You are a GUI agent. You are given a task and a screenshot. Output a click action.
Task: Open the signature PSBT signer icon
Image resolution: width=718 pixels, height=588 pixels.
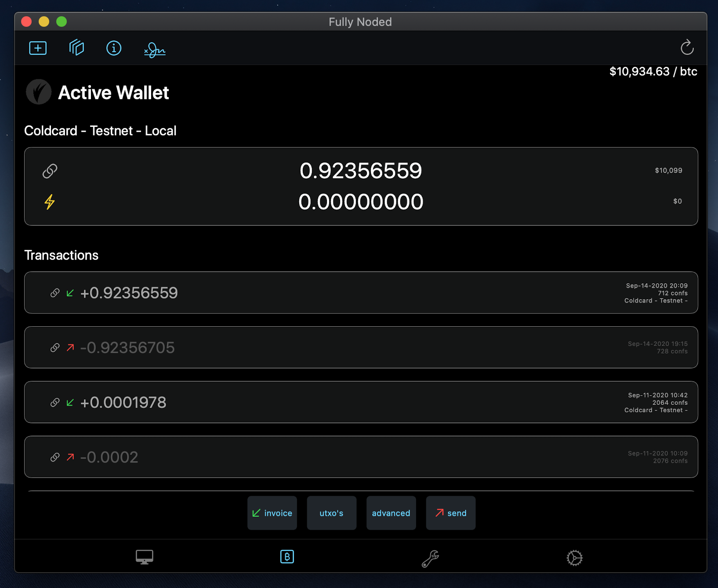tap(155, 50)
